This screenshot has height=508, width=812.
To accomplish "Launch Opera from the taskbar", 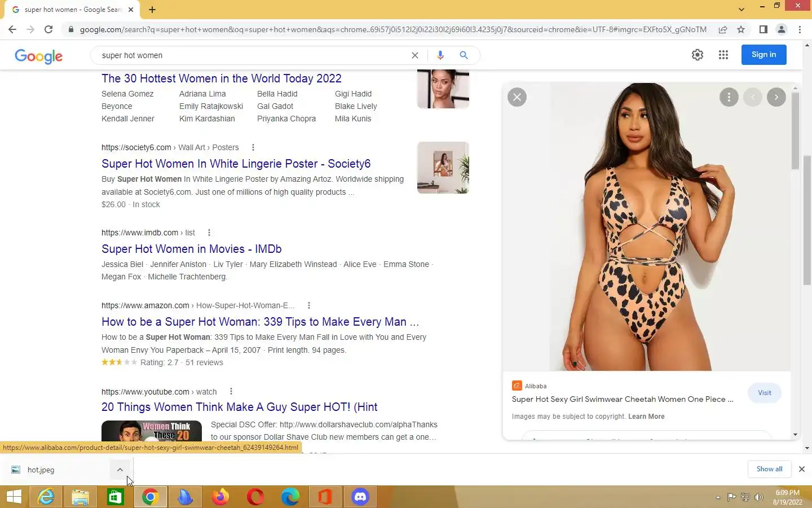I will [255, 497].
